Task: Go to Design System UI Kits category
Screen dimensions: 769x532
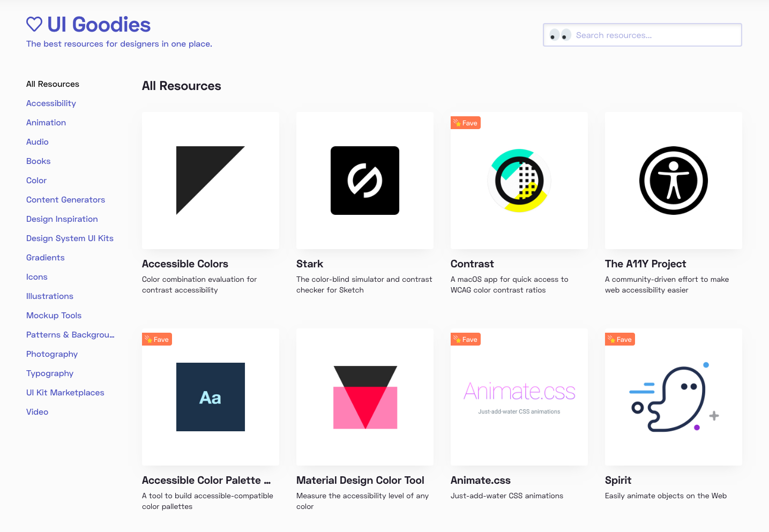Action: pos(70,238)
